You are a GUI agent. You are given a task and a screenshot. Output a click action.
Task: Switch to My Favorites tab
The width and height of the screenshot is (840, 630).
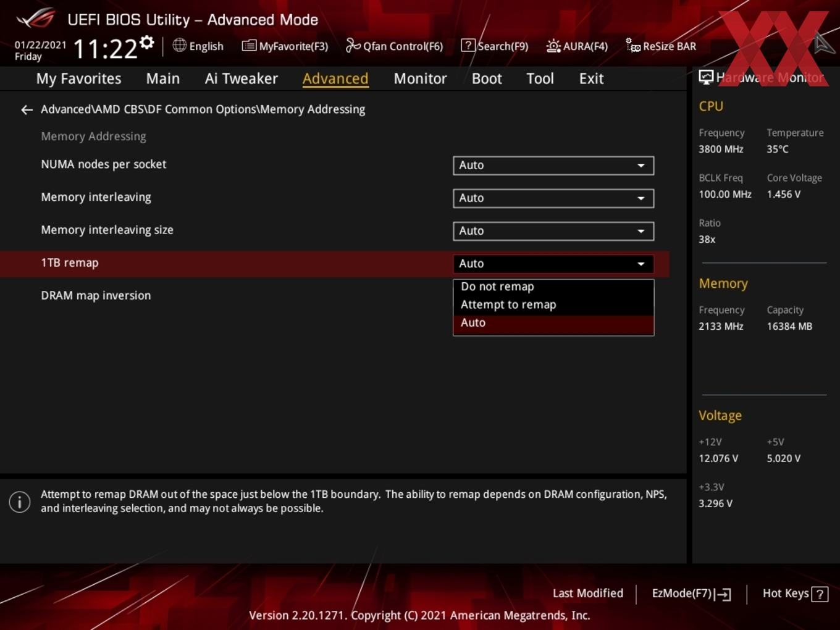tap(78, 78)
